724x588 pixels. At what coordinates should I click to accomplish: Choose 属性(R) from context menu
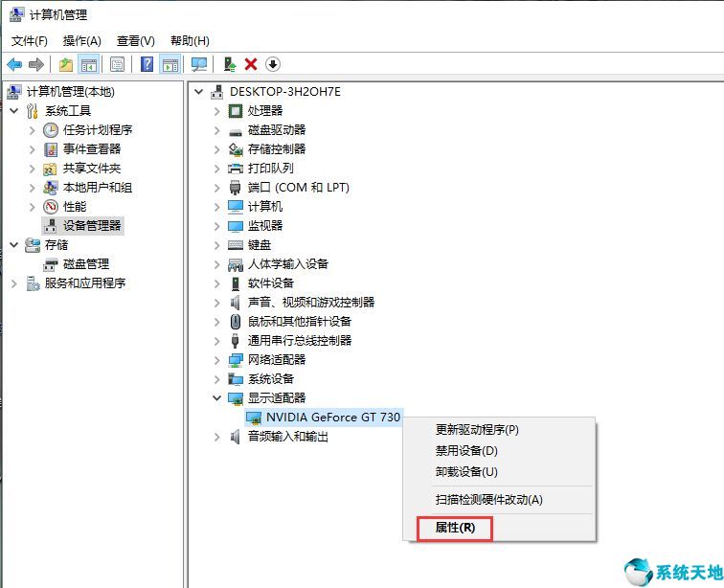click(500, 528)
